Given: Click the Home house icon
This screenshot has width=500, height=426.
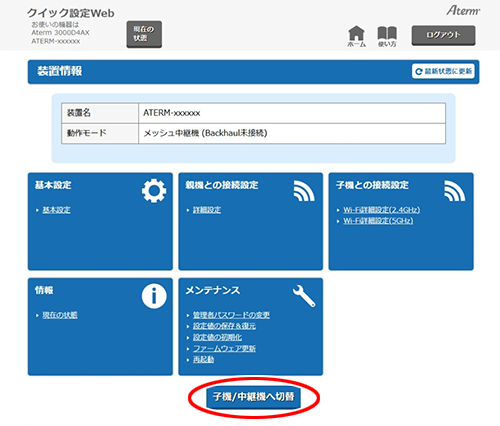Looking at the screenshot, I should coord(356,36).
